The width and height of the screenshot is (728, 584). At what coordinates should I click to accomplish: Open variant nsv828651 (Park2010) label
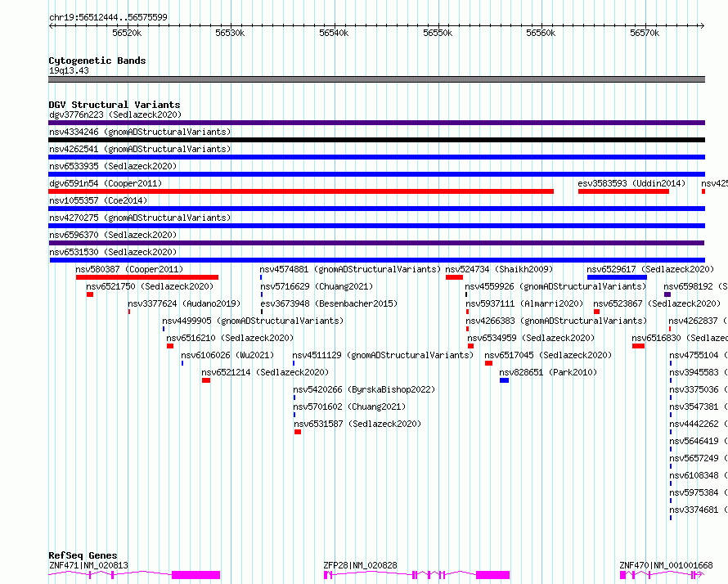548,372
